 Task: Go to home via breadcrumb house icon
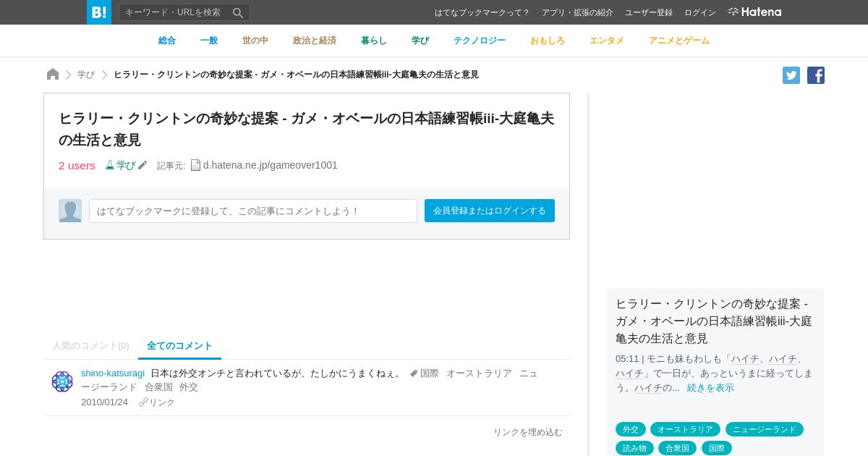(53, 75)
